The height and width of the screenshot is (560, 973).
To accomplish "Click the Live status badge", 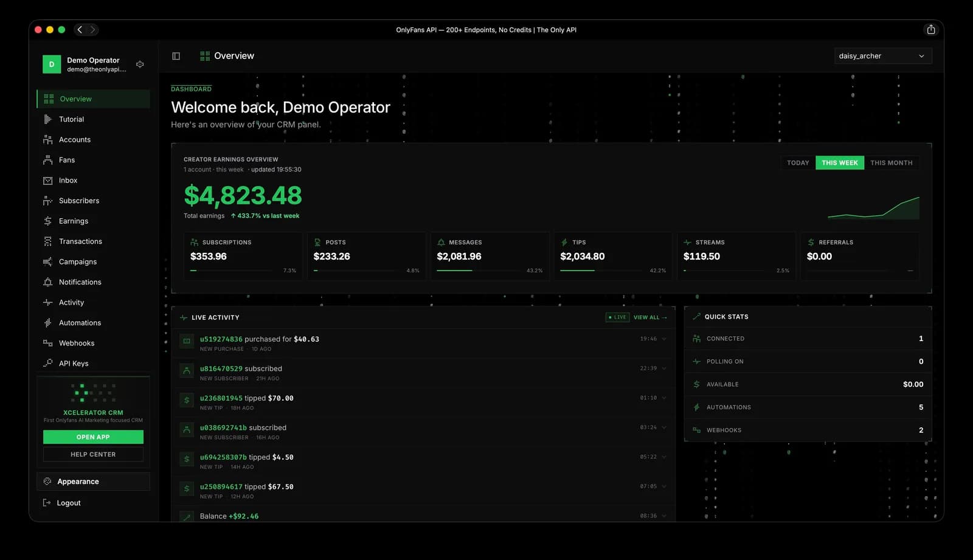I will (617, 317).
